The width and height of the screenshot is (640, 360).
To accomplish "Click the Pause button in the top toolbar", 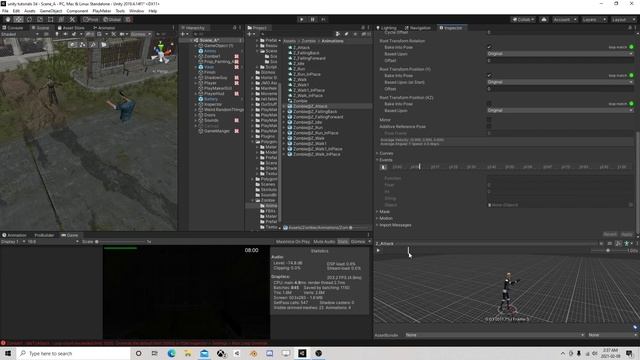I will 313,19.
